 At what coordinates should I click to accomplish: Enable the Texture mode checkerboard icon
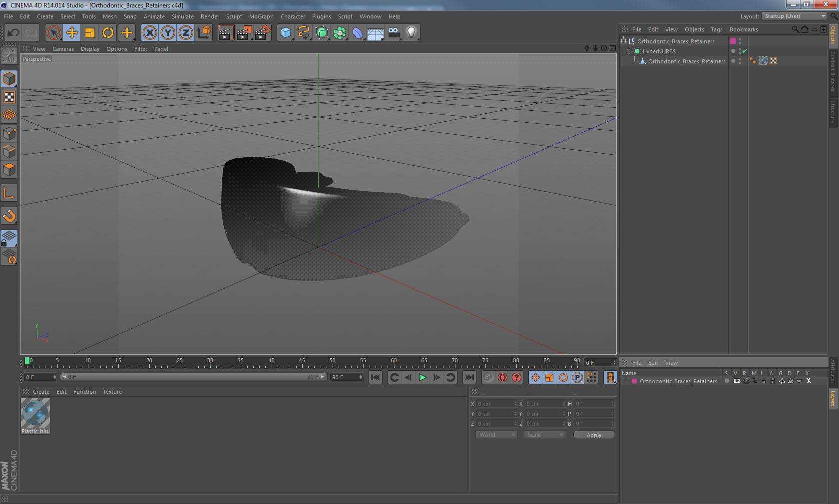[9, 97]
